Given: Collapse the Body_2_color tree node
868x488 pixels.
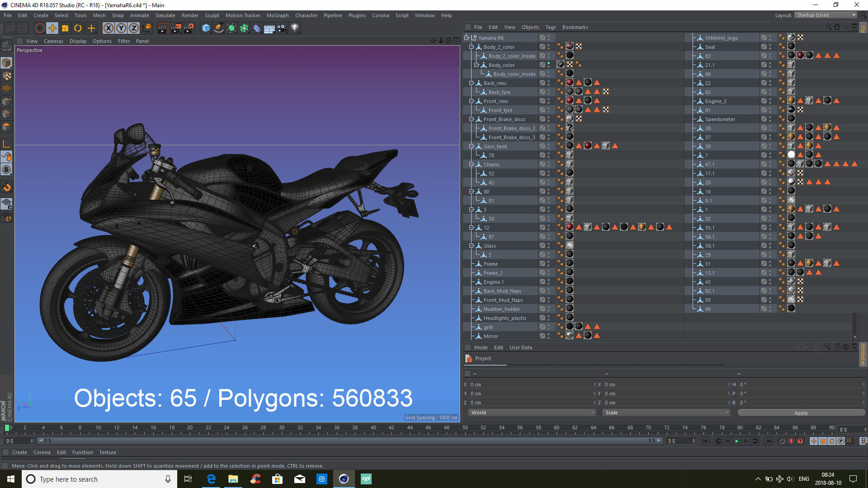Looking at the screenshot, I should coord(472,47).
